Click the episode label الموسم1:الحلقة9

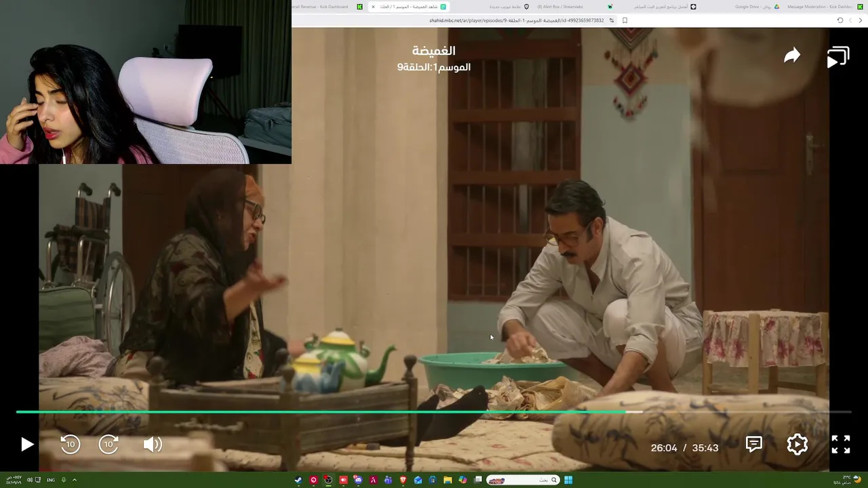(x=434, y=67)
